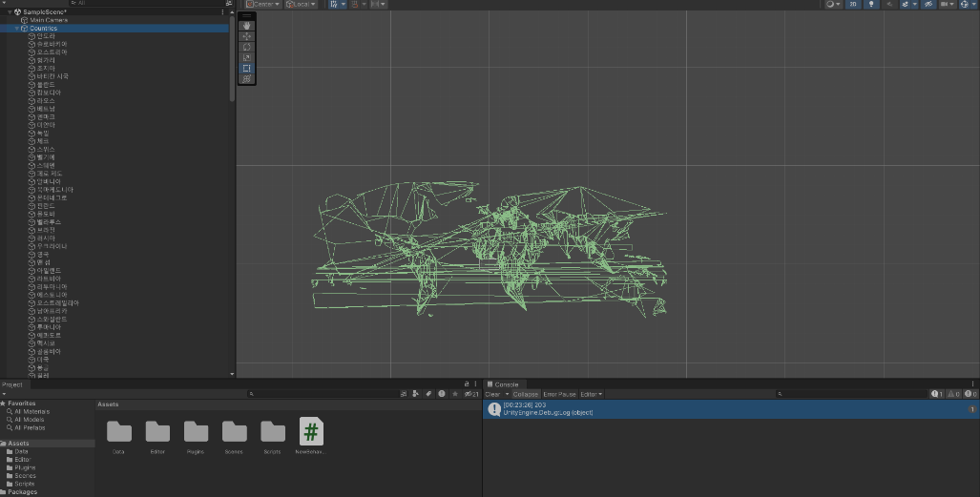Toggle 2D view mode in scene
980x497 pixels.
pos(853,5)
